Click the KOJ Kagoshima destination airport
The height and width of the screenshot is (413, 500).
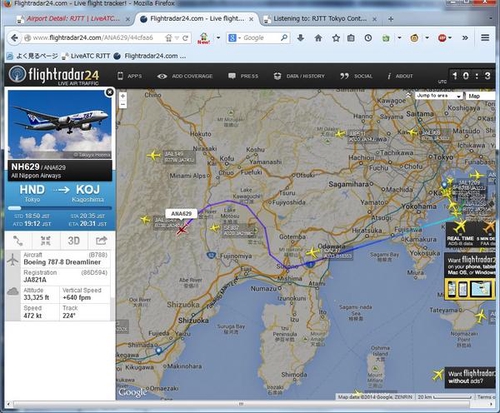pyautogui.click(x=88, y=193)
